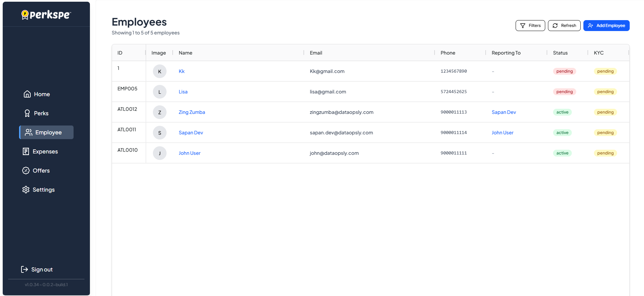Go to the Offers menu item
Screen dimensions: 644x296
click(41, 171)
